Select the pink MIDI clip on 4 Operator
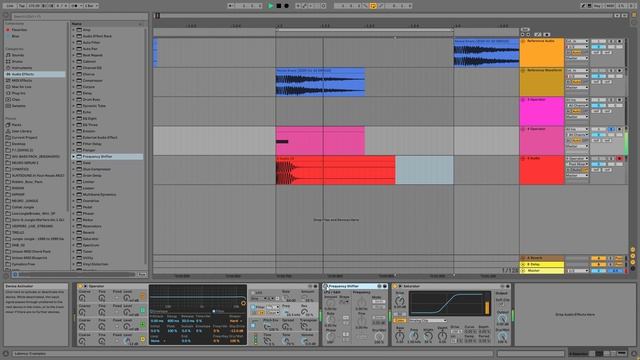The height and width of the screenshot is (360, 640). [x=320, y=141]
